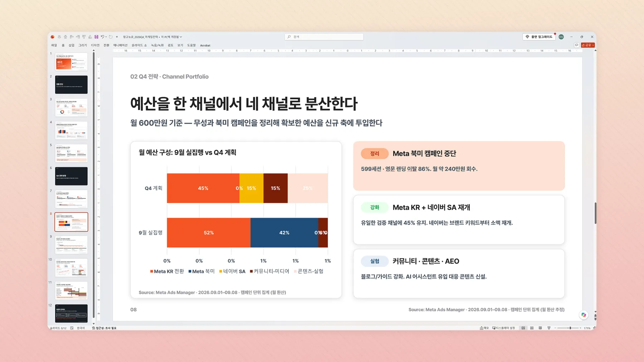The height and width of the screenshot is (362, 644).
Task: Open the 삽입 ribbon tab
Action: pos(72,45)
